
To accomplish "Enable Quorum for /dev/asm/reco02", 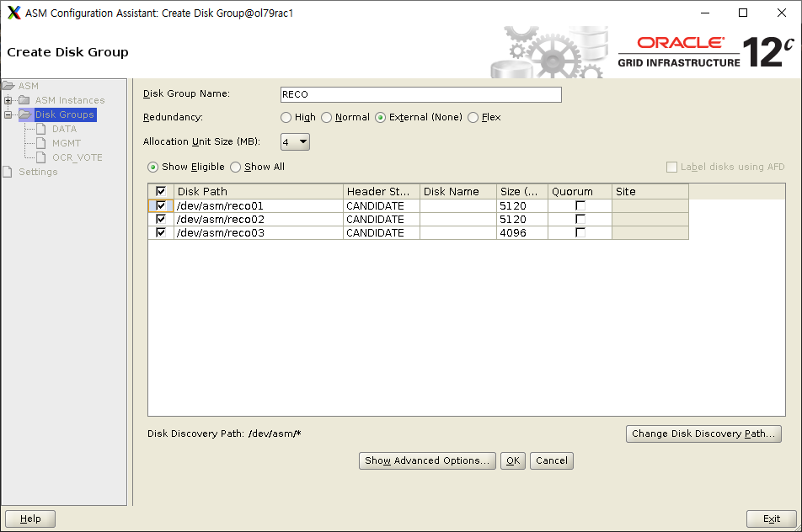I will [580, 219].
